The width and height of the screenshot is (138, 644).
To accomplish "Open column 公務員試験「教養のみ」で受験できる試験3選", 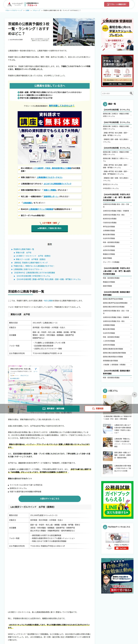I will pyautogui.click(x=117, y=443).
